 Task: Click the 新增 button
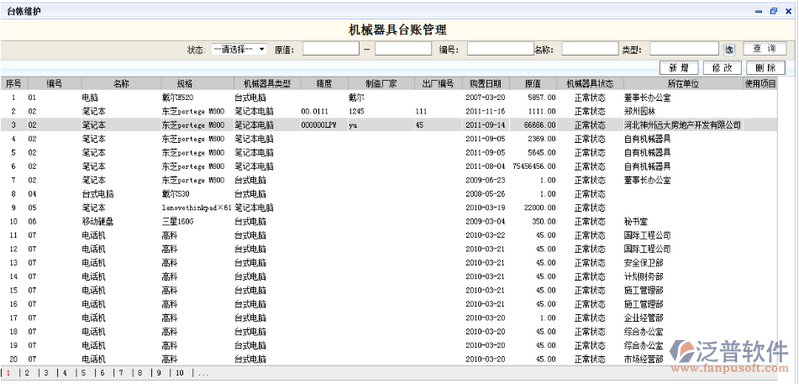click(x=679, y=68)
